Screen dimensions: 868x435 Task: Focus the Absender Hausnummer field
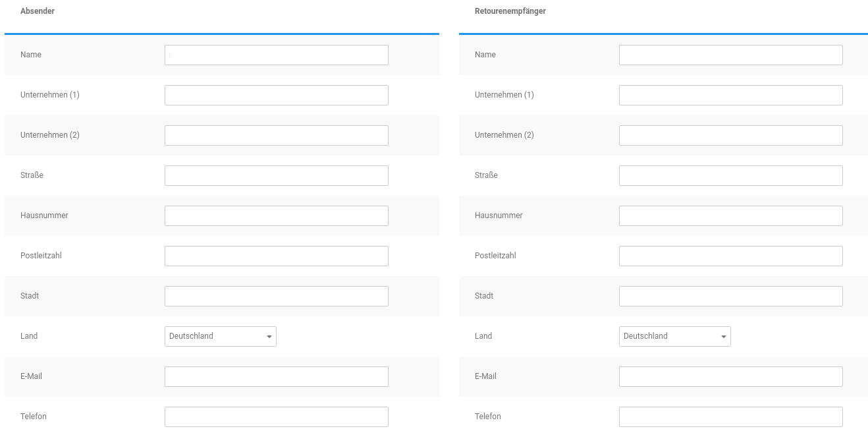[276, 216]
